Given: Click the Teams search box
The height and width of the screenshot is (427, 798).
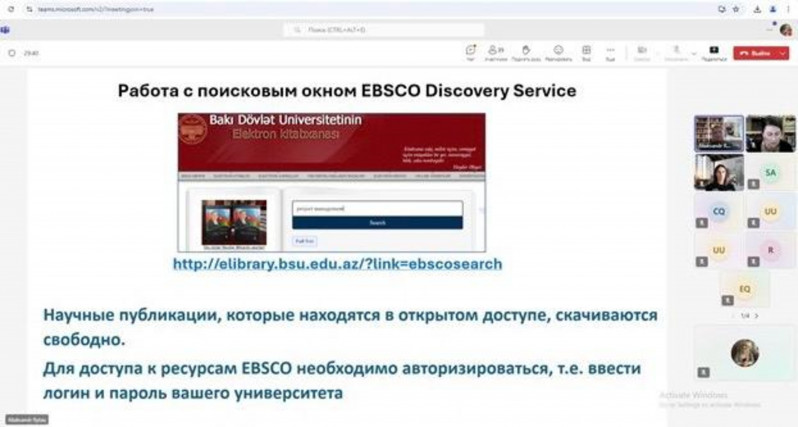Looking at the screenshot, I should [384, 30].
